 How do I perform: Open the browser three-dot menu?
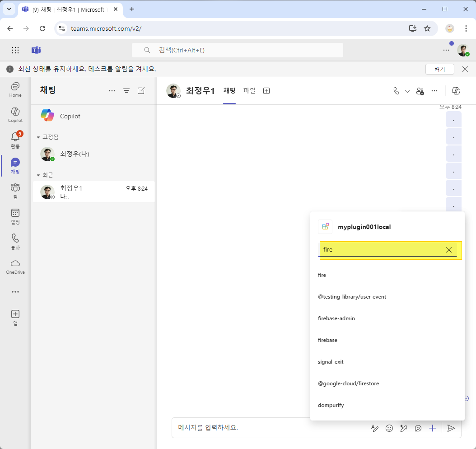(x=466, y=28)
